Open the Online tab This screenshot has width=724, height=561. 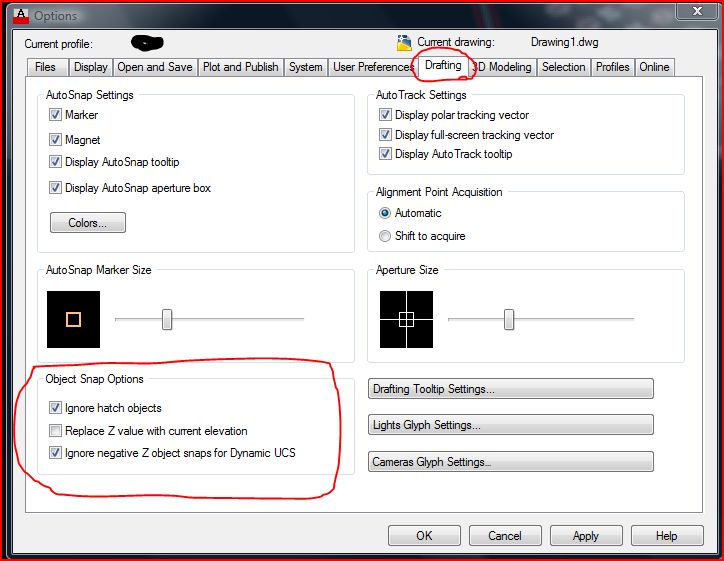(654, 67)
